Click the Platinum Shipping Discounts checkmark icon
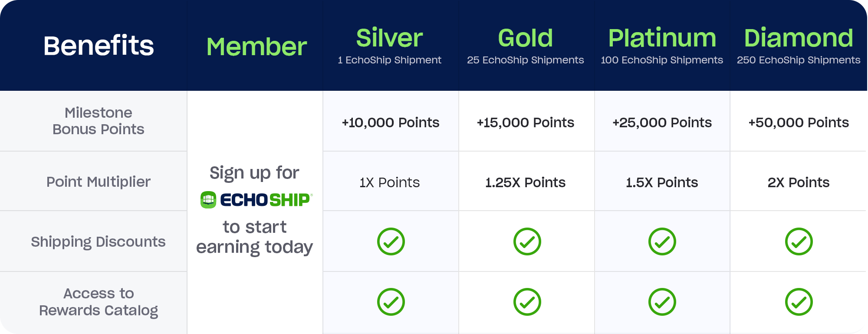 [662, 241]
